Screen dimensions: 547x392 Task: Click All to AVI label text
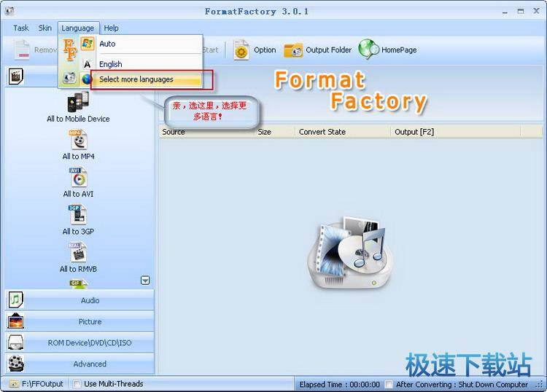78,194
